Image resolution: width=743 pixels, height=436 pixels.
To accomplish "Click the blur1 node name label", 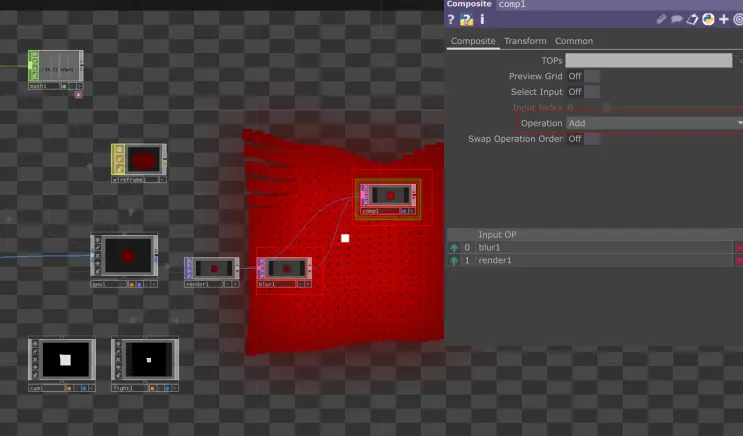I will (277, 284).
